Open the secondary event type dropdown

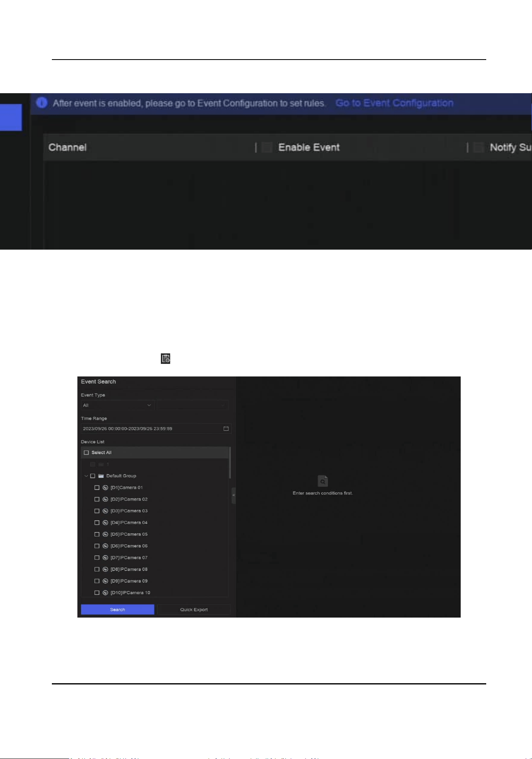pos(192,405)
